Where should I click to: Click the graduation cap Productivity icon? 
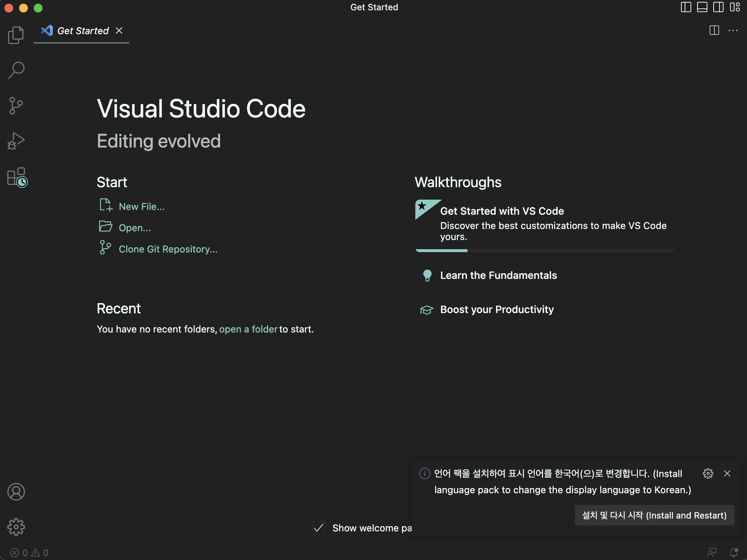click(427, 310)
